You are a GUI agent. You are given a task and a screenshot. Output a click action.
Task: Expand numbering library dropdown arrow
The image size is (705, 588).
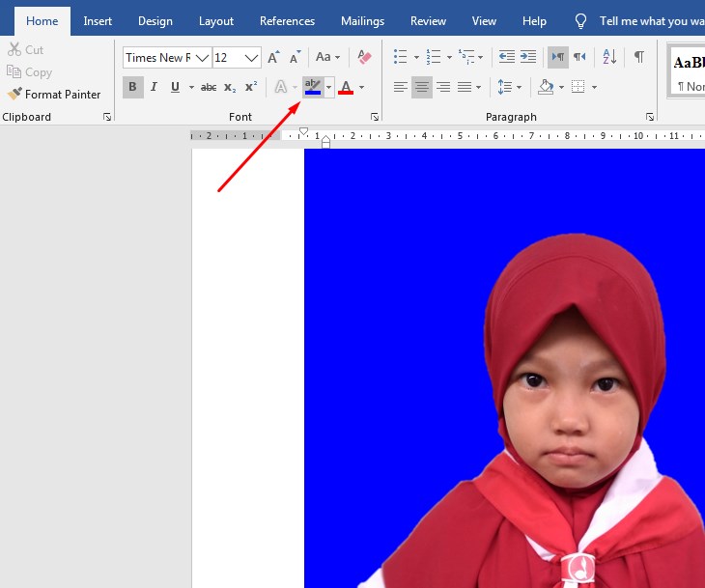click(x=449, y=57)
